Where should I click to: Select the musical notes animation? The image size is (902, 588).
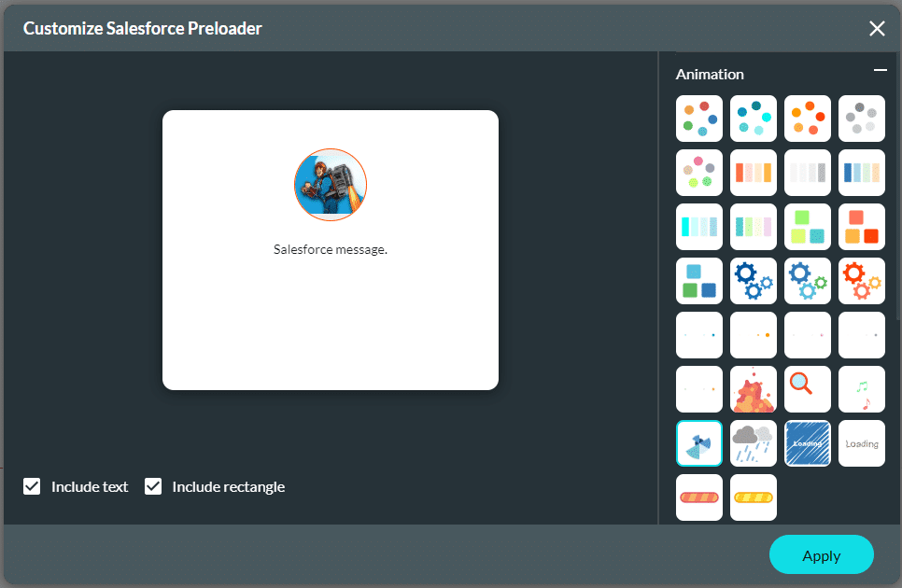click(861, 388)
